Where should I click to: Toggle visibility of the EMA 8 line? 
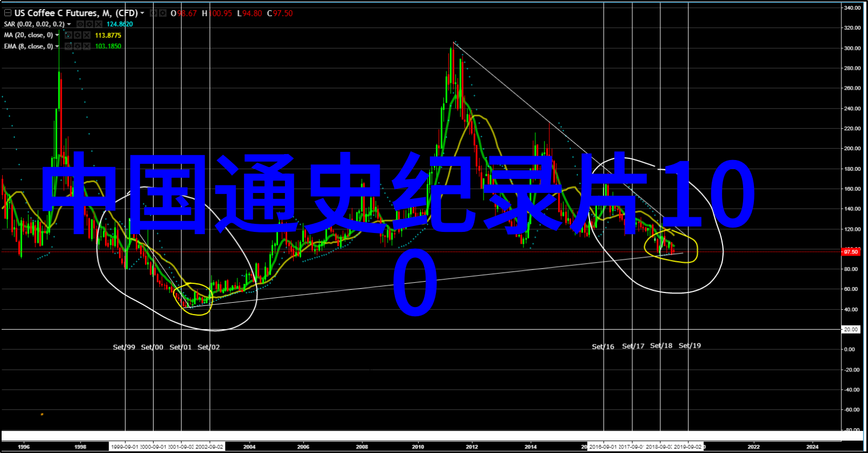coord(68,46)
